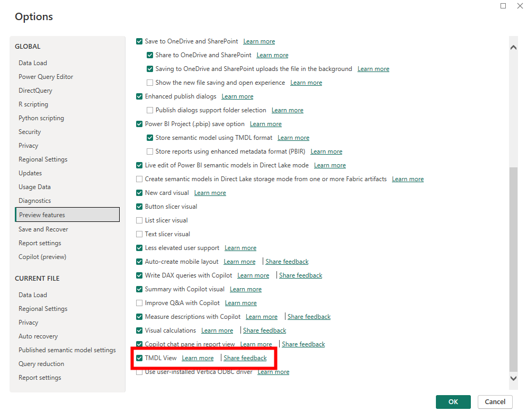Enable the List slicer visual preview feature
This screenshot has height=420, width=527.
point(139,220)
